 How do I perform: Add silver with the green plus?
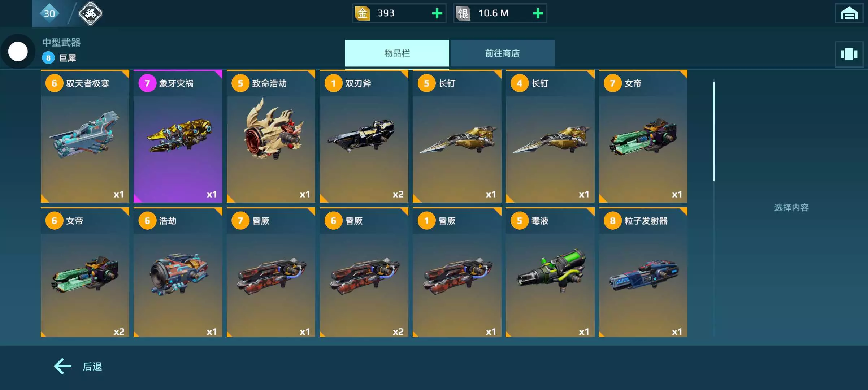click(x=538, y=13)
